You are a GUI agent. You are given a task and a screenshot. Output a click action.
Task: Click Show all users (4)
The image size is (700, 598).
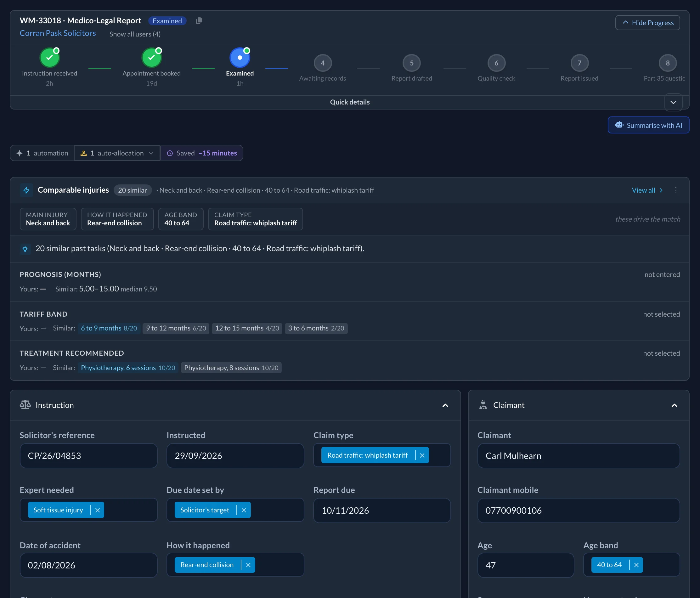pyautogui.click(x=135, y=34)
